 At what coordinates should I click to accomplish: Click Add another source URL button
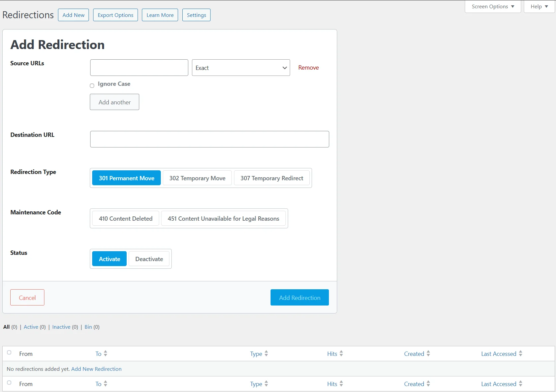(114, 102)
